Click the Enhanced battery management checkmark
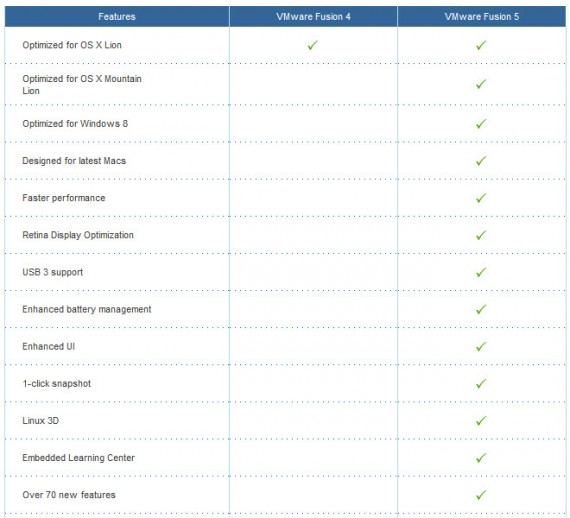The image size is (570, 518). pos(481,309)
